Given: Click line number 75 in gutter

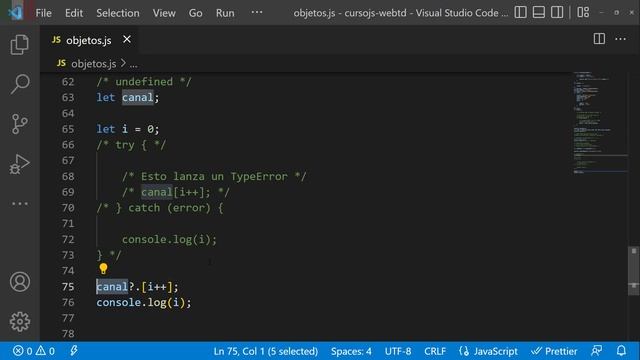Looking at the screenshot, I should tap(68, 287).
